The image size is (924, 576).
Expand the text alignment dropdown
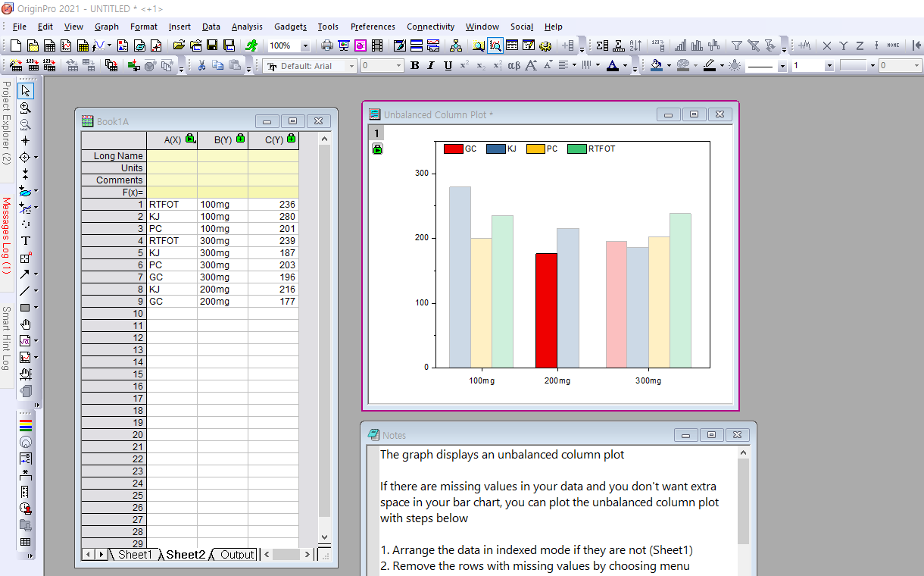click(x=574, y=66)
